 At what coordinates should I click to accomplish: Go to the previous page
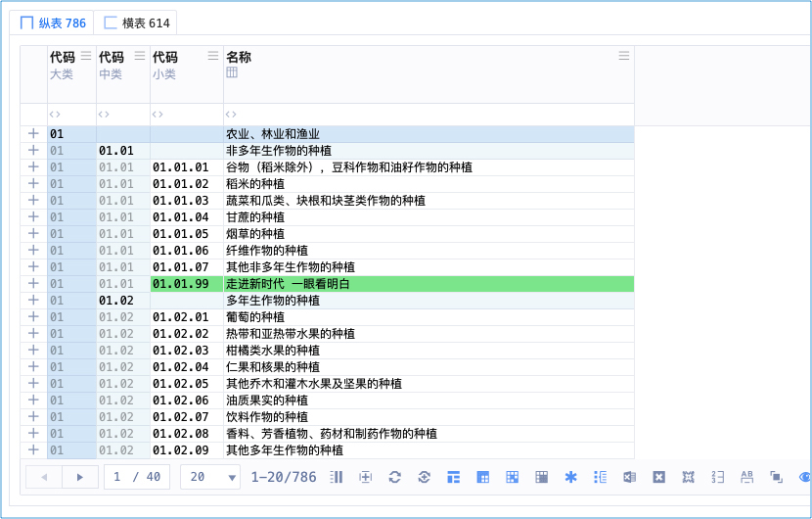(44, 477)
